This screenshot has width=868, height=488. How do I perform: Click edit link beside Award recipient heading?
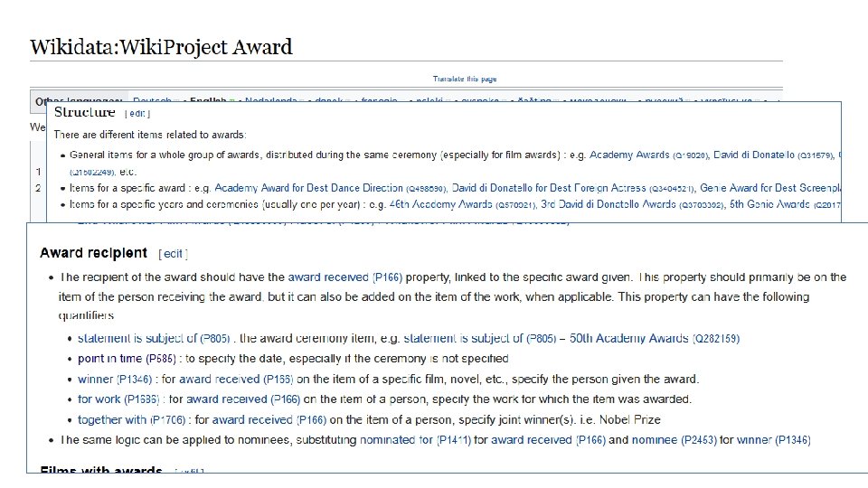[173, 253]
